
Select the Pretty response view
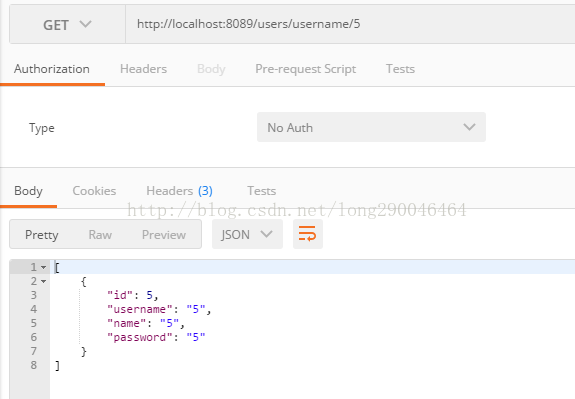coord(42,235)
